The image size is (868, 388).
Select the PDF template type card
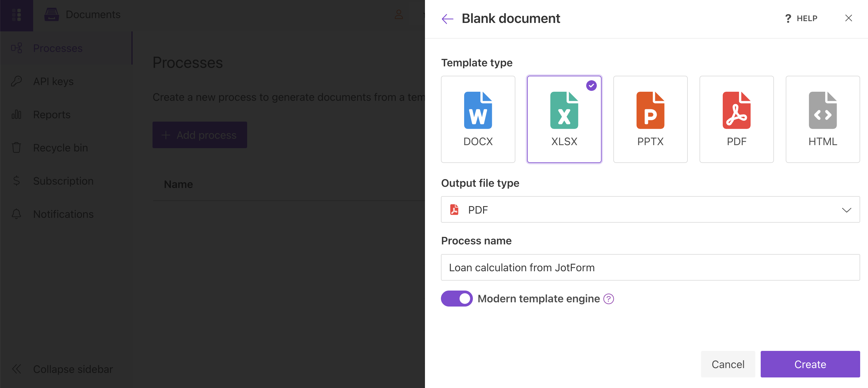tap(737, 119)
